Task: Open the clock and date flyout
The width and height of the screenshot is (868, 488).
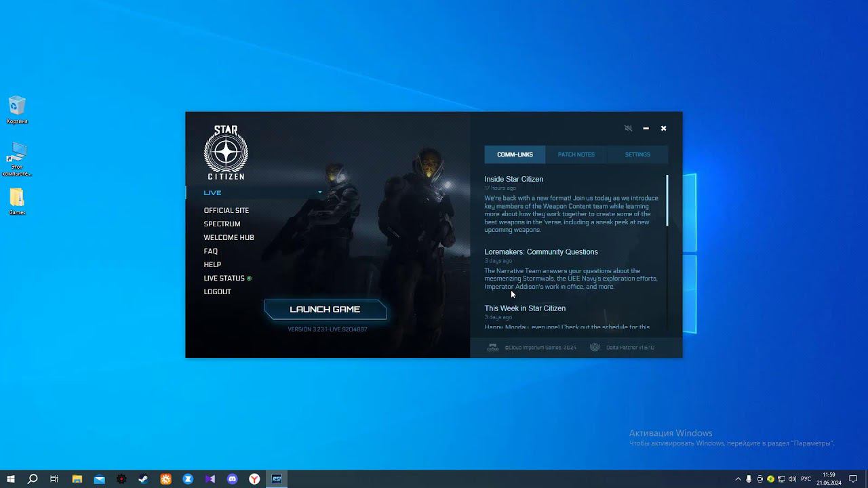Action: pyautogui.click(x=829, y=479)
